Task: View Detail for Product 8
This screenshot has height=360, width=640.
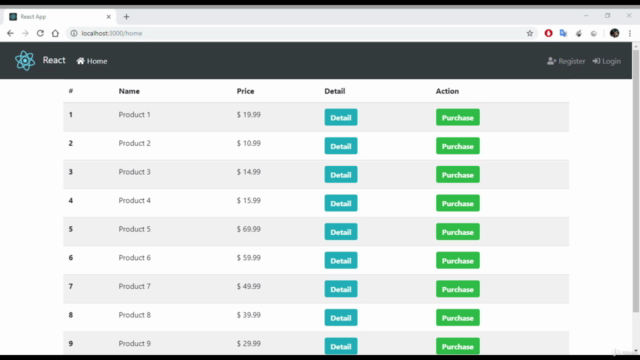Action: (341, 318)
